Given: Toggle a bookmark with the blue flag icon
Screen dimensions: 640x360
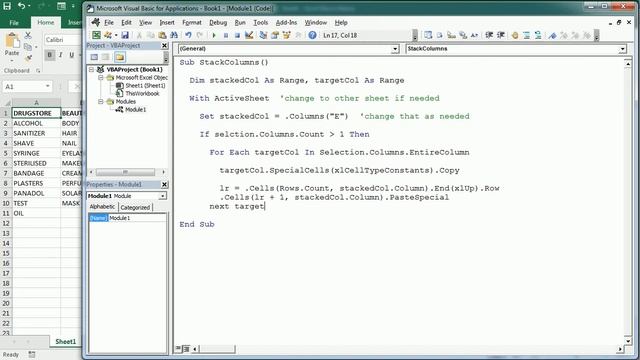Looking at the screenshot, I should point(552,35).
